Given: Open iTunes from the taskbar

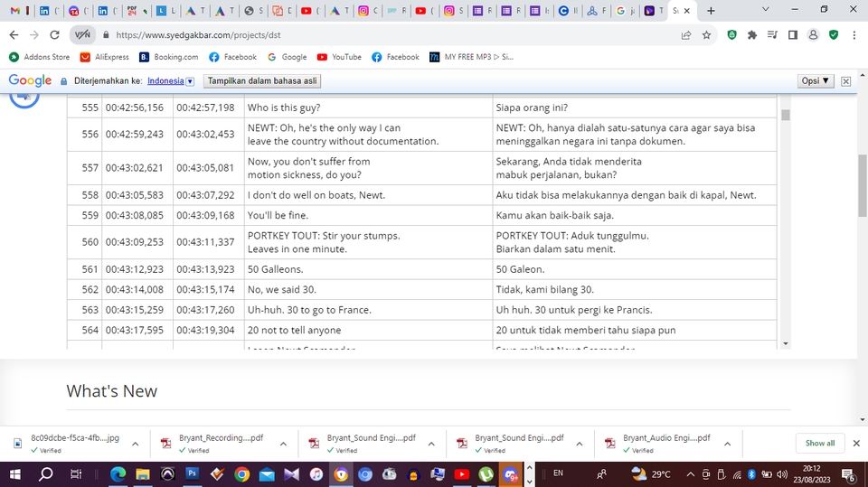Looking at the screenshot, I should click(316, 474).
